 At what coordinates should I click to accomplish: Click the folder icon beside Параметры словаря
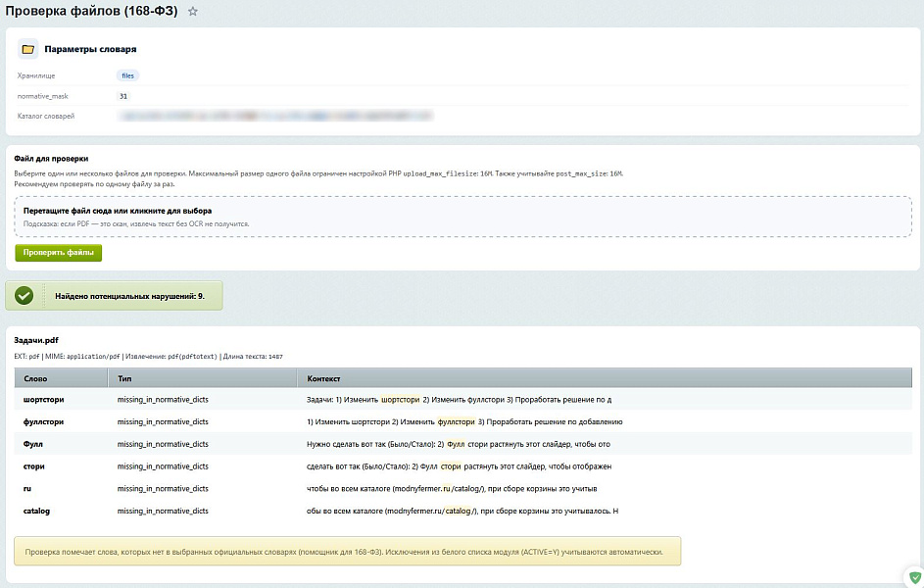27,49
